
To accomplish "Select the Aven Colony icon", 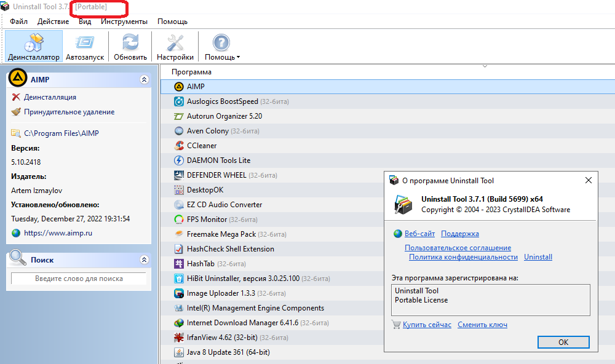I will 179,131.
